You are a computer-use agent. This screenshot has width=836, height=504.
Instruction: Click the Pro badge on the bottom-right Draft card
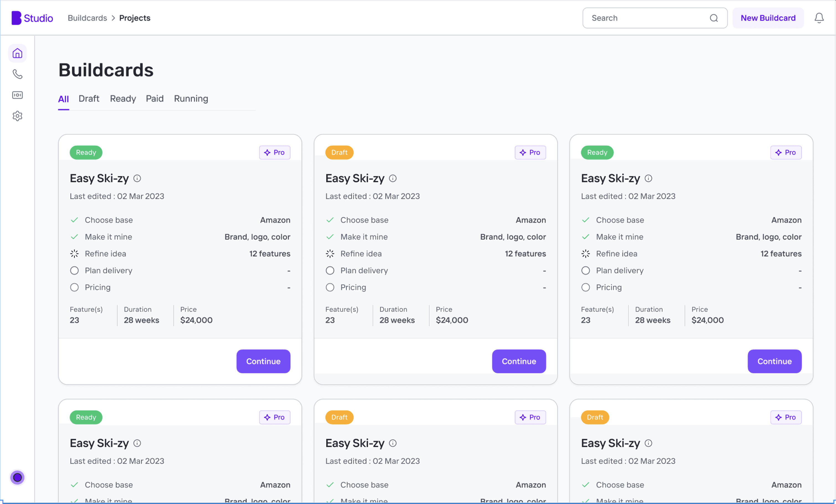tap(786, 417)
